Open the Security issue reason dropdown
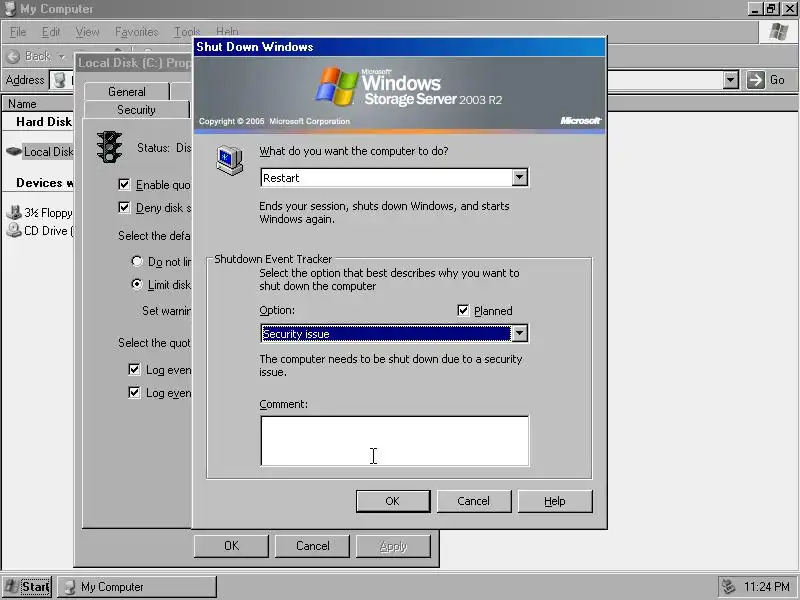 click(x=519, y=334)
